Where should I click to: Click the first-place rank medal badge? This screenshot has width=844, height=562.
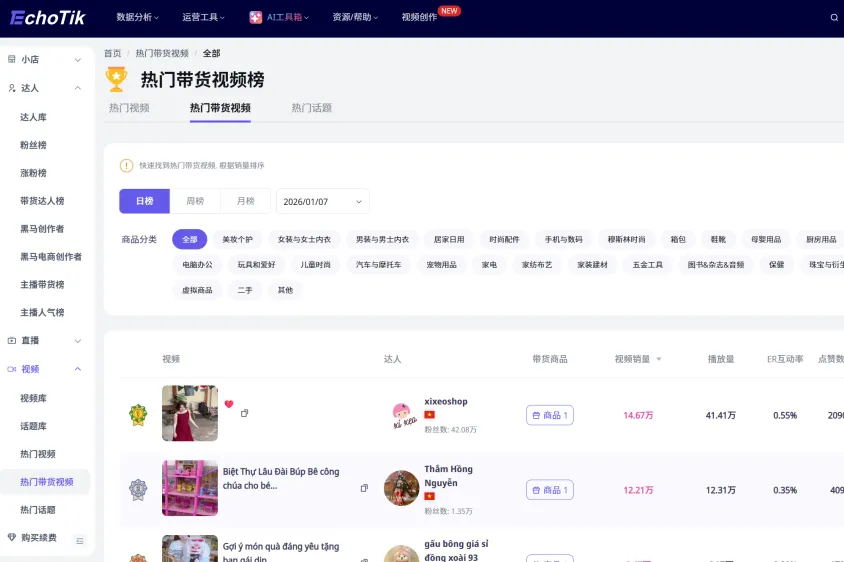point(138,415)
